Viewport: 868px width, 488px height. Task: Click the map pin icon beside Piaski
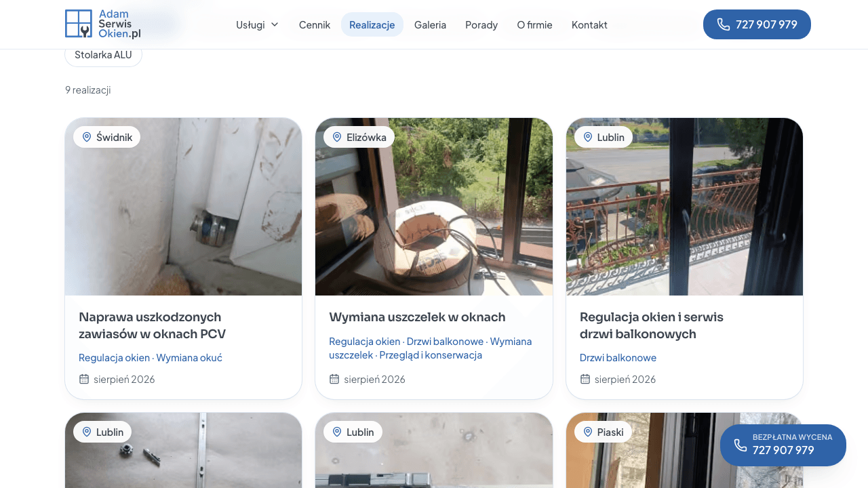click(588, 432)
